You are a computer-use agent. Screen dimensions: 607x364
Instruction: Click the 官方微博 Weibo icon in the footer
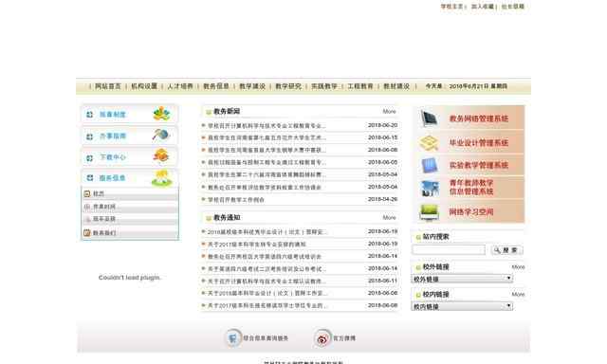[x=322, y=338]
